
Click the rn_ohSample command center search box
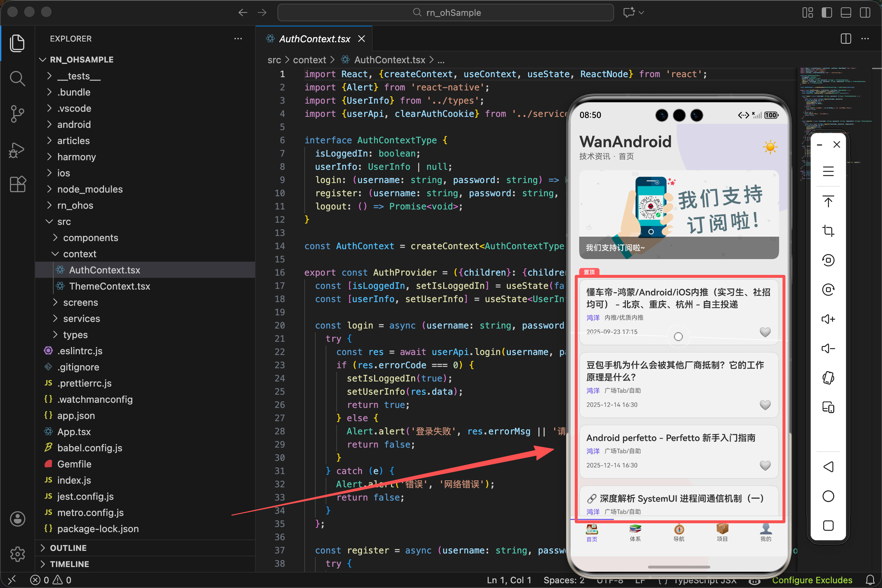point(445,12)
